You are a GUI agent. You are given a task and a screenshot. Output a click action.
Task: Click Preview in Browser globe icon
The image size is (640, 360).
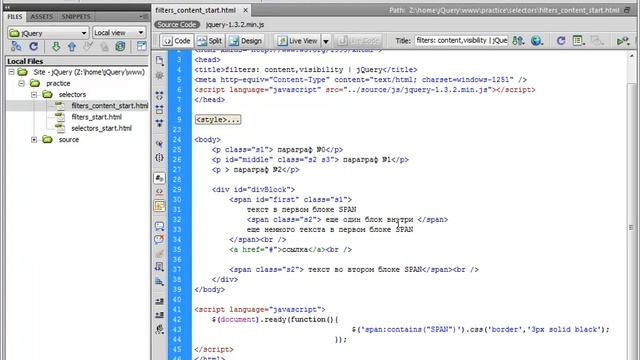pyautogui.click(x=537, y=41)
